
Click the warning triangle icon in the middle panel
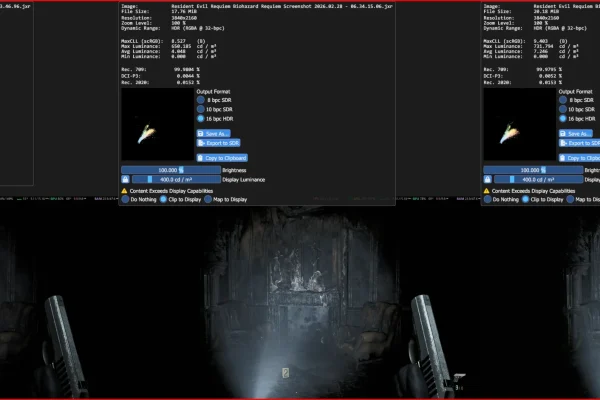point(124,191)
